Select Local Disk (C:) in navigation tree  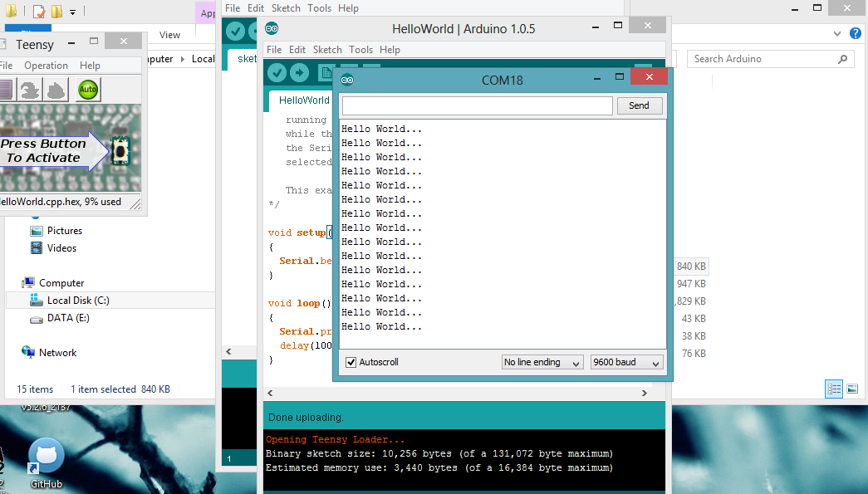(x=78, y=301)
